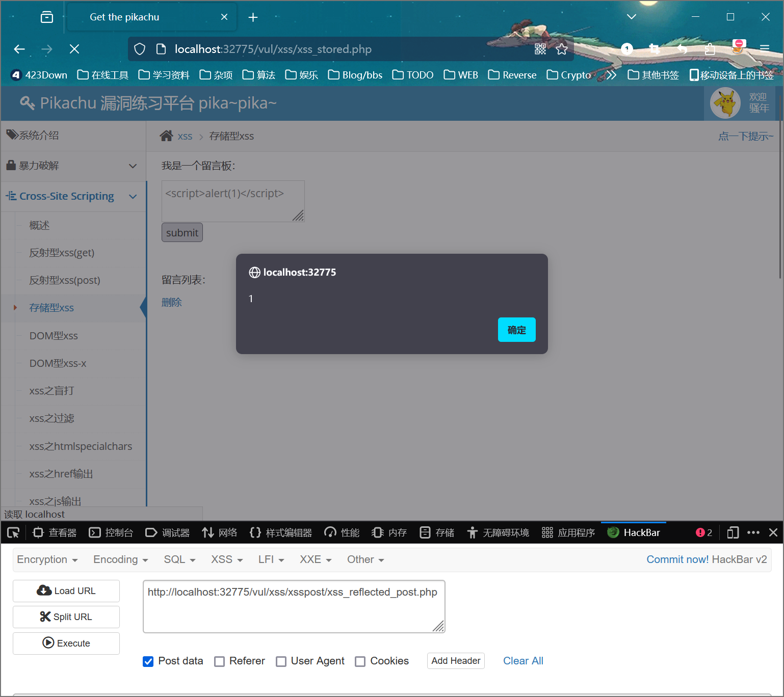Open the Encoding dropdown in HackBar
Viewport: 784px width, 697px height.
point(120,559)
